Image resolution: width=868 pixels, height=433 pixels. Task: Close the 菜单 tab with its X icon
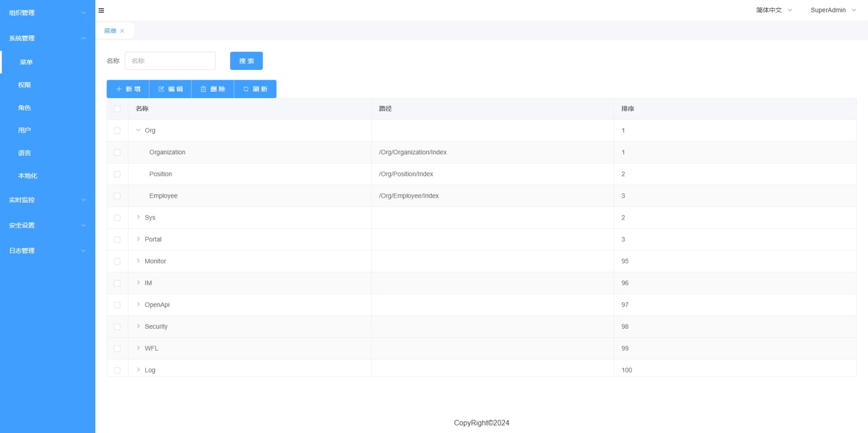tap(122, 31)
